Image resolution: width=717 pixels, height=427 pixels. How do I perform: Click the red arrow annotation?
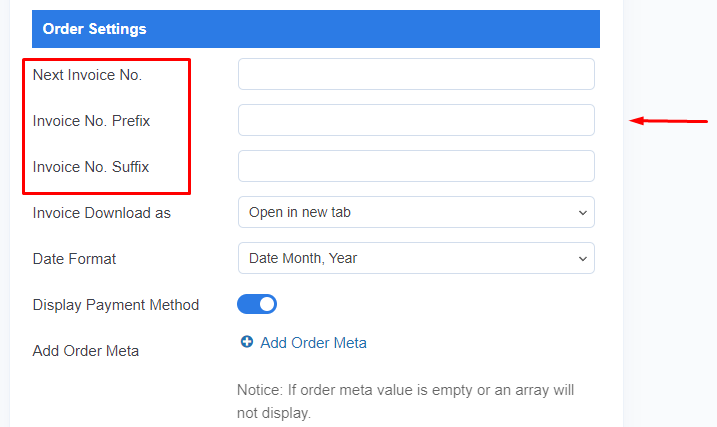coord(669,121)
